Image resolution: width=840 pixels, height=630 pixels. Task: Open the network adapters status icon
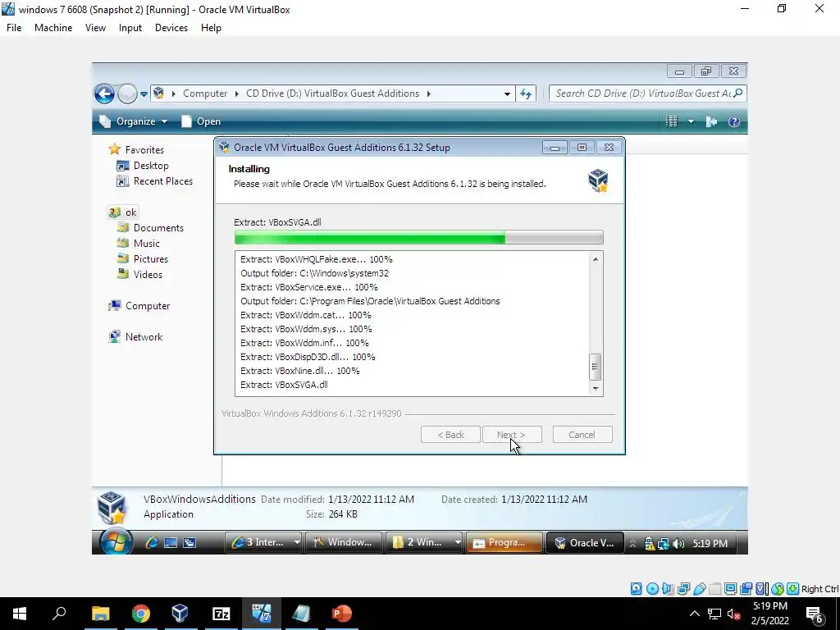pyautogui.click(x=683, y=589)
